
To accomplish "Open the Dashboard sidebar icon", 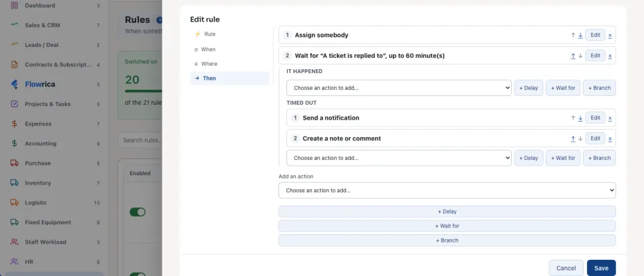I will tap(14, 5).
